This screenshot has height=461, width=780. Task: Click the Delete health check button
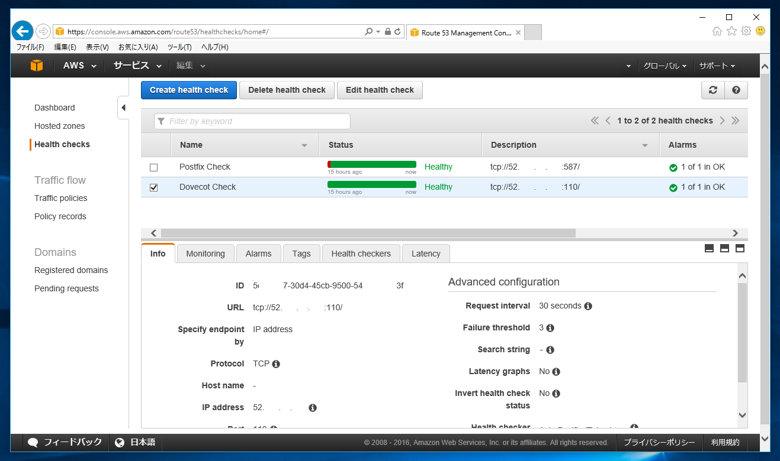[287, 90]
